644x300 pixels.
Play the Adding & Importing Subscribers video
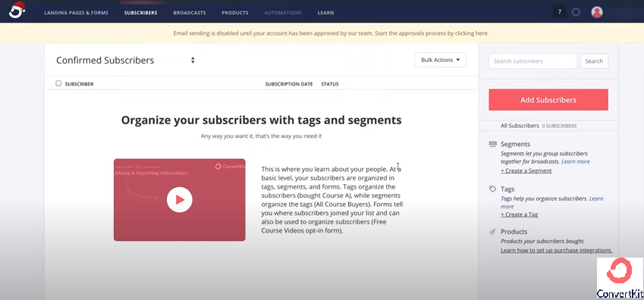(180, 200)
